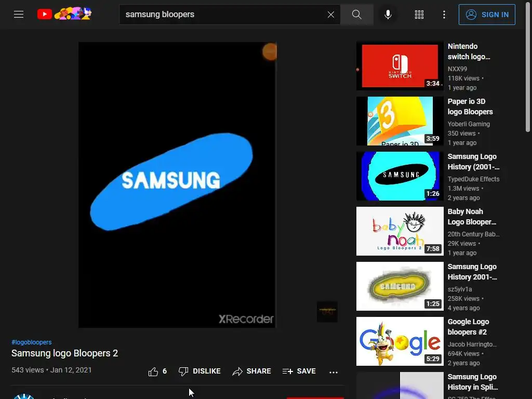Image resolution: width=532 pixels, height=399 pixels.
Task: Open the Jacob Harrington channel name
Action: tap(472, 344)
